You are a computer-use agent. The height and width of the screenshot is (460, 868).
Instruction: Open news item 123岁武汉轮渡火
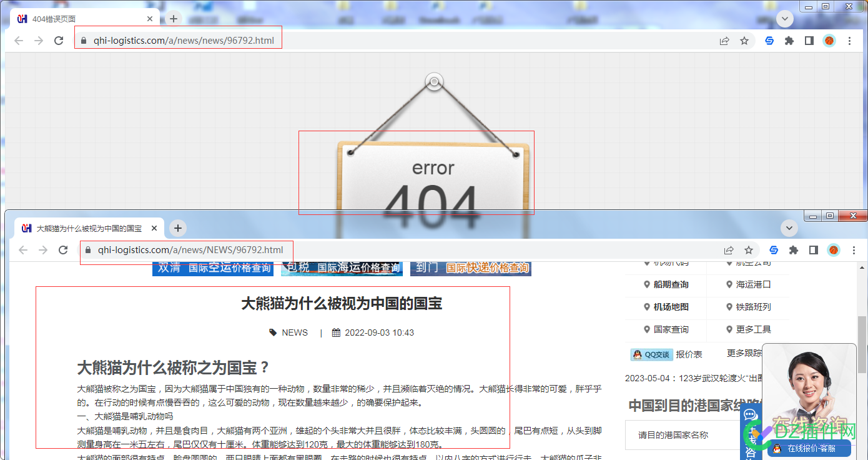[x=694, y=378]
